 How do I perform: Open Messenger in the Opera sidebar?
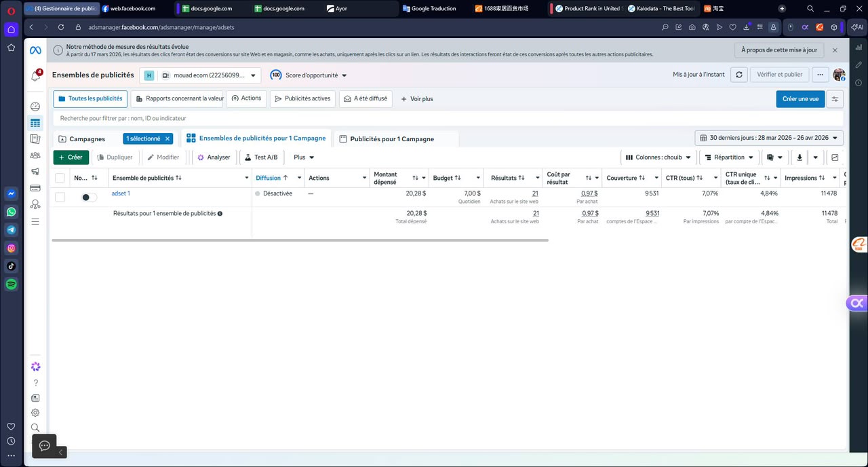click(12, 193)
